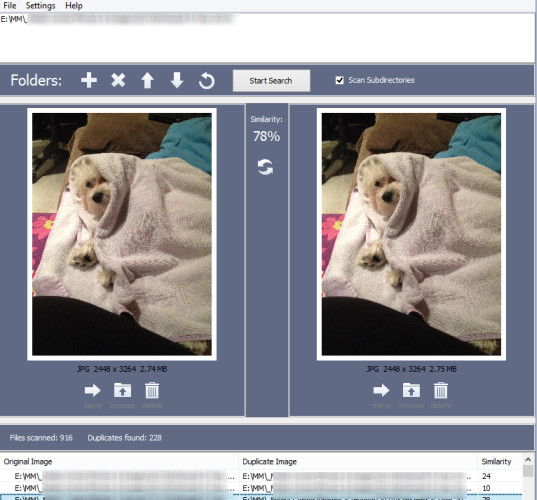The height and width of the screenshot is (500, 537).
Task: Click the Start Search button
Action: (271, 81)
